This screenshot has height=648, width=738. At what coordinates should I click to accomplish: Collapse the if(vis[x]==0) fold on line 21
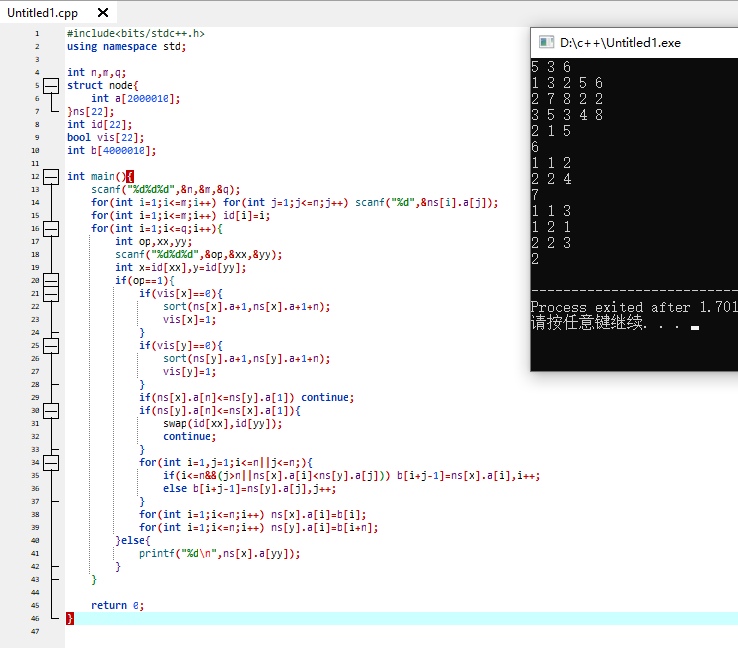51,294
